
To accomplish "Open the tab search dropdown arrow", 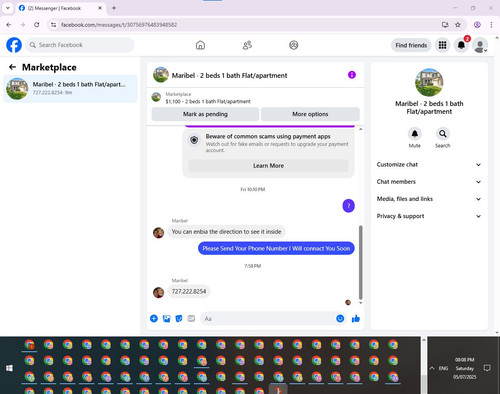I will pyautogui.click(x=8, y=8).
